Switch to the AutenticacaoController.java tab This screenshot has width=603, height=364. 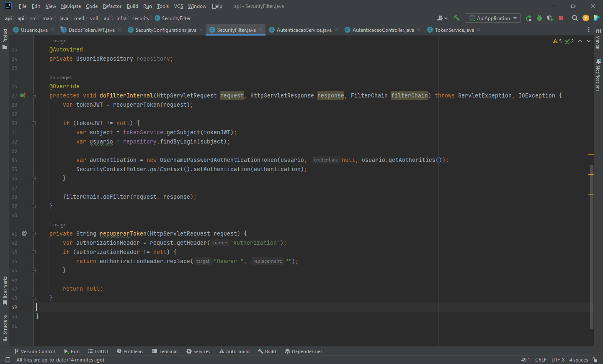(x=383, y=30)
